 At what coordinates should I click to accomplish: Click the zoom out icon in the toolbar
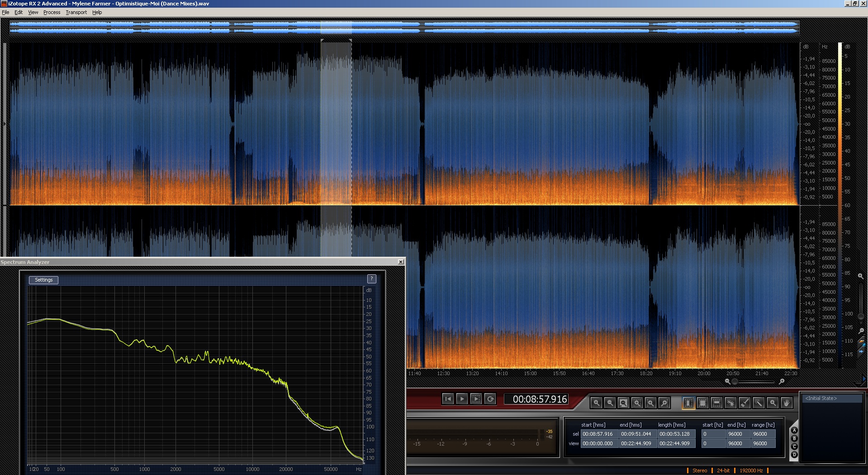pos(610,403)
